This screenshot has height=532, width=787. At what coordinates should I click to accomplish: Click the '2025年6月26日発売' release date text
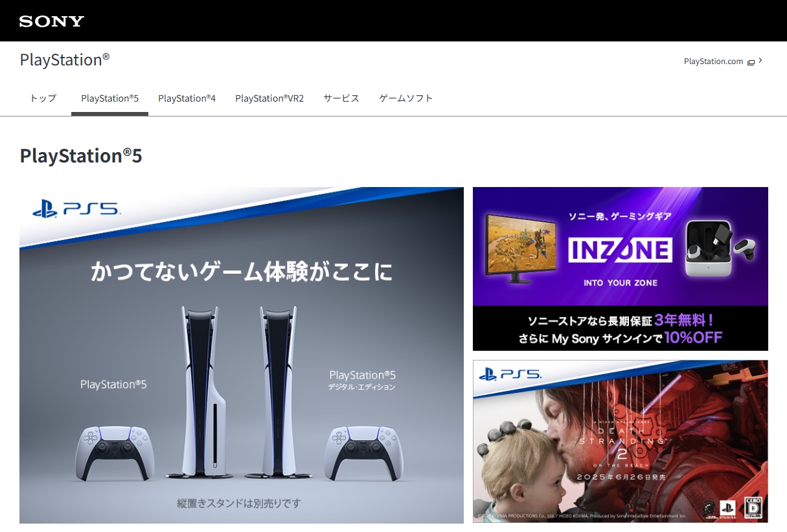(621, 477)
